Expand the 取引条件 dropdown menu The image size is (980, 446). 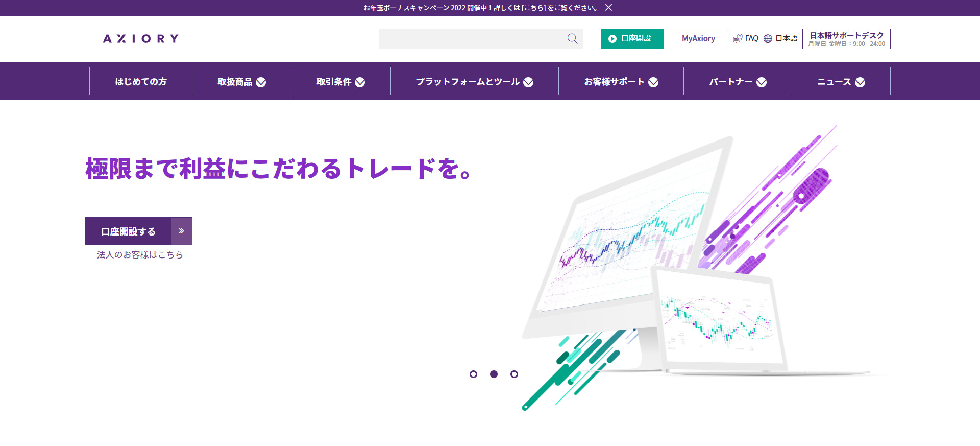click(x=340, y=82)
